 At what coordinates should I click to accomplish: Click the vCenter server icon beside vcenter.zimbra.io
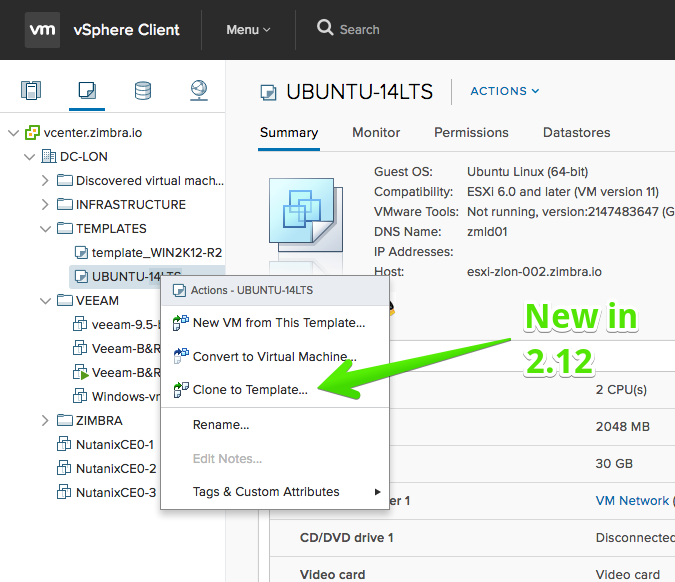pyautogui.click(x=32, y=133)
